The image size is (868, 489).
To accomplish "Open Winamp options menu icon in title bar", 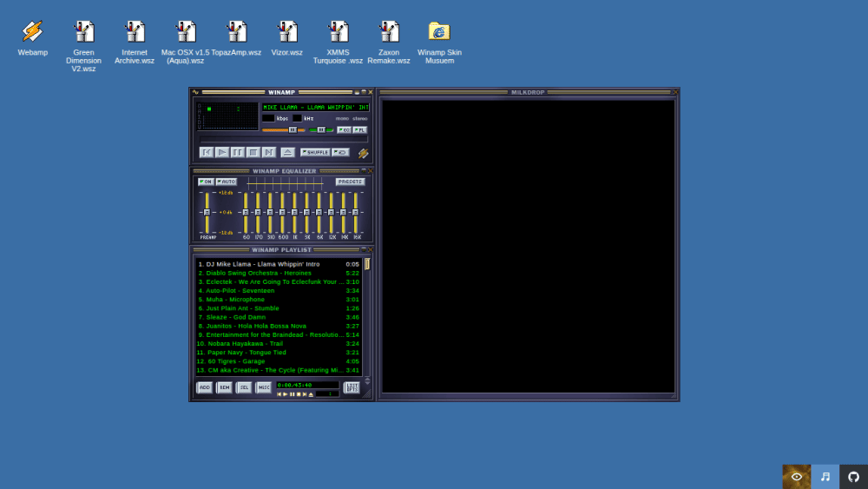I will tap(195, 92).
